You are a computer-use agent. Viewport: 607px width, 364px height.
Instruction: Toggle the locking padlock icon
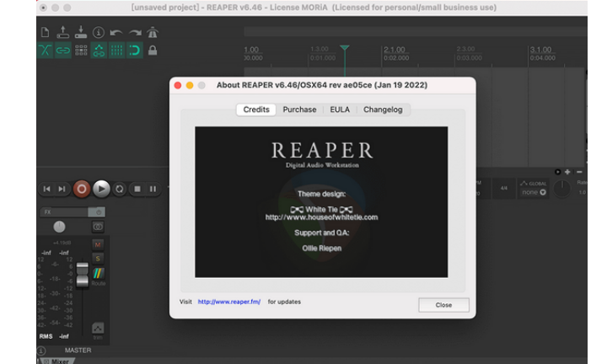153,51
